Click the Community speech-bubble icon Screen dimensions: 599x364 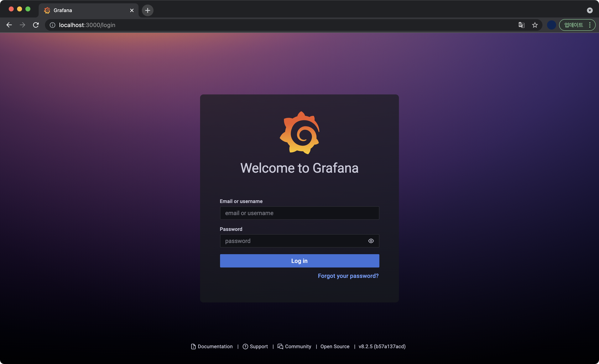pos(280,347)
